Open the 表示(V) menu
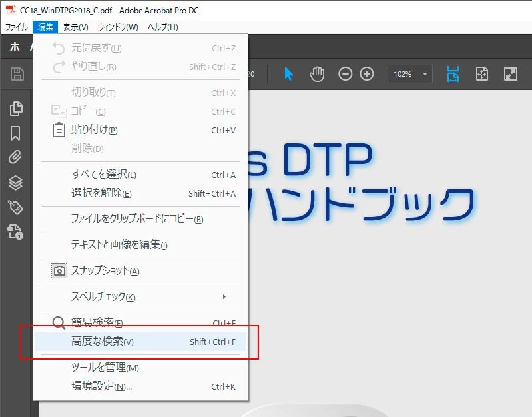Screen dimensions: 532x417 [75, 27]
